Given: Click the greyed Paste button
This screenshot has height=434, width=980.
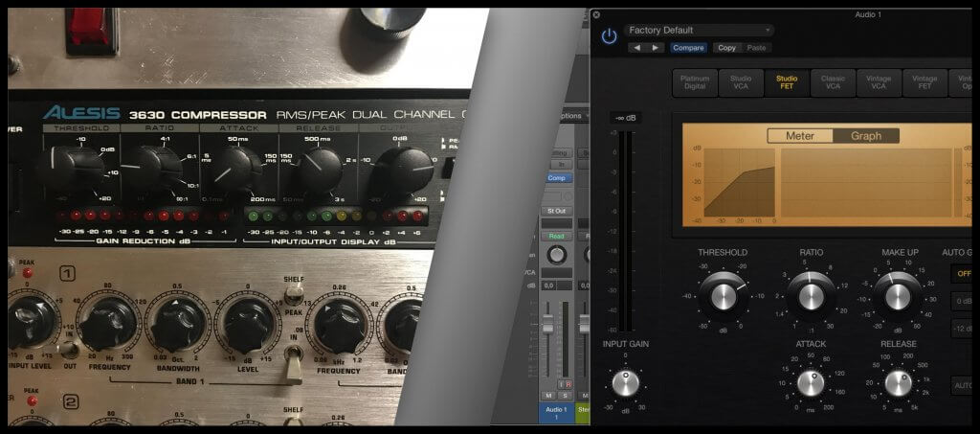Looking at the screenshot, I should pyautogui.click(x=756, y=48).
